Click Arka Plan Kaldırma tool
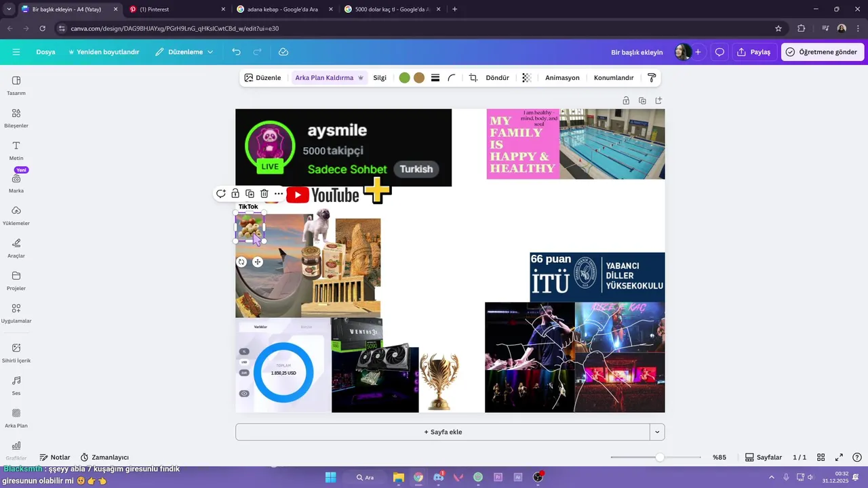 pos(330,78)
